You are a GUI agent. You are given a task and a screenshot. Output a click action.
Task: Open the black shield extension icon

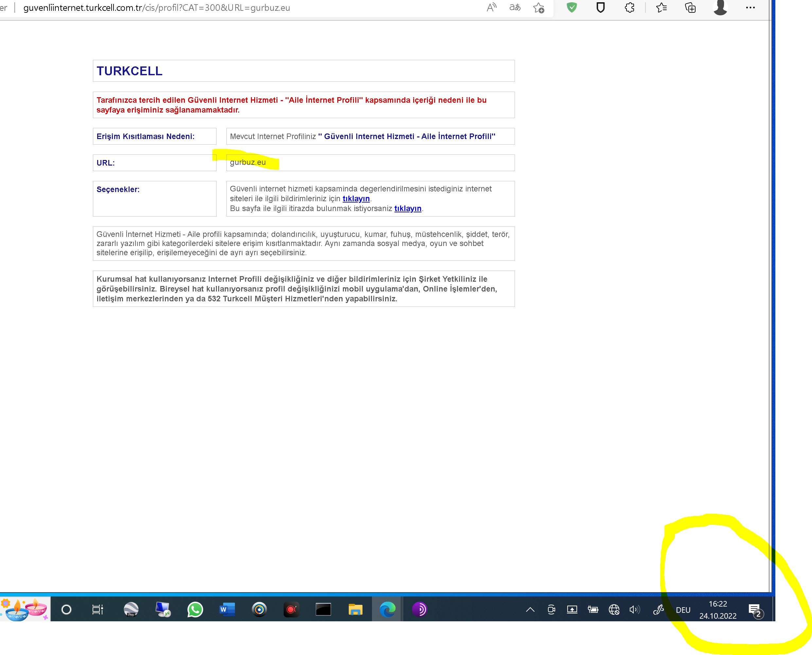click(600, 8)
